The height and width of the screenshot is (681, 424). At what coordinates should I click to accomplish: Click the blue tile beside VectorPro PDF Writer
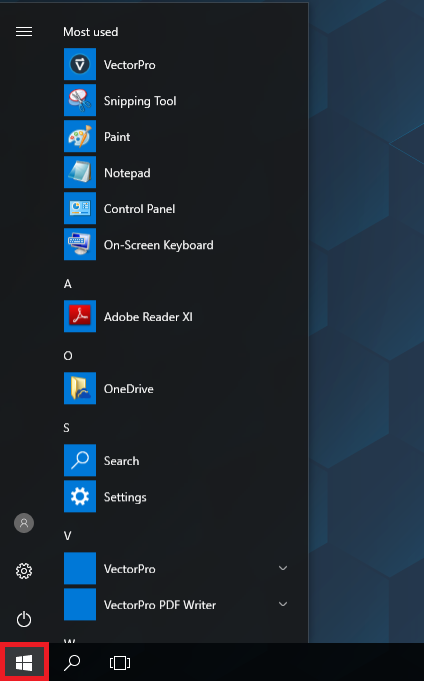[80, 605]
